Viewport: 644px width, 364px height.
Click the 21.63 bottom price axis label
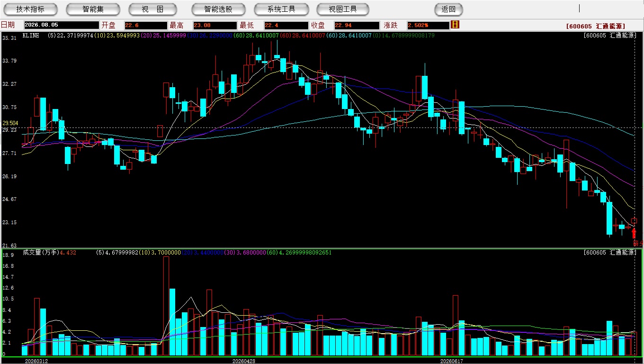pos(9,246)
